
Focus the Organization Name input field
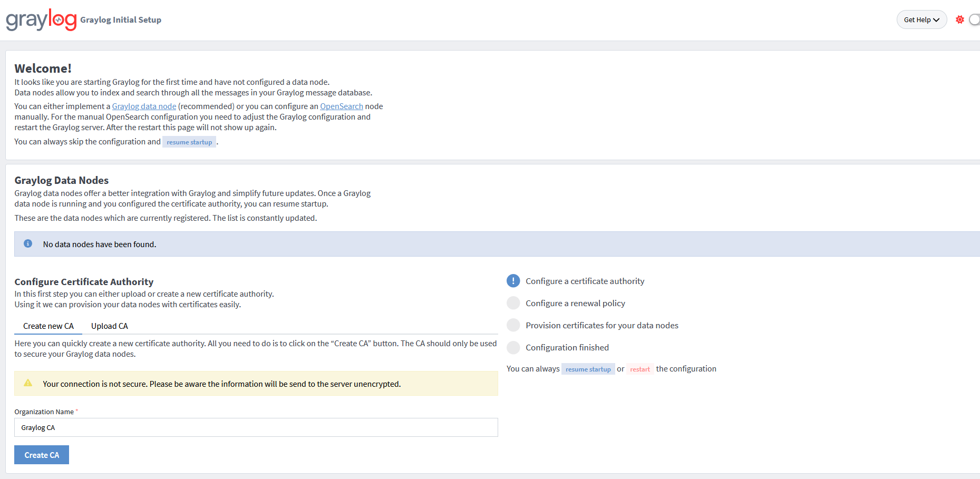click(x=256, y=427)
